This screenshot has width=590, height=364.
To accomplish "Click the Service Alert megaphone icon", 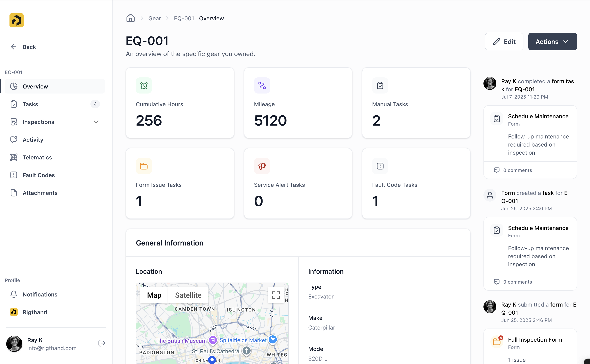I will 262,166.
